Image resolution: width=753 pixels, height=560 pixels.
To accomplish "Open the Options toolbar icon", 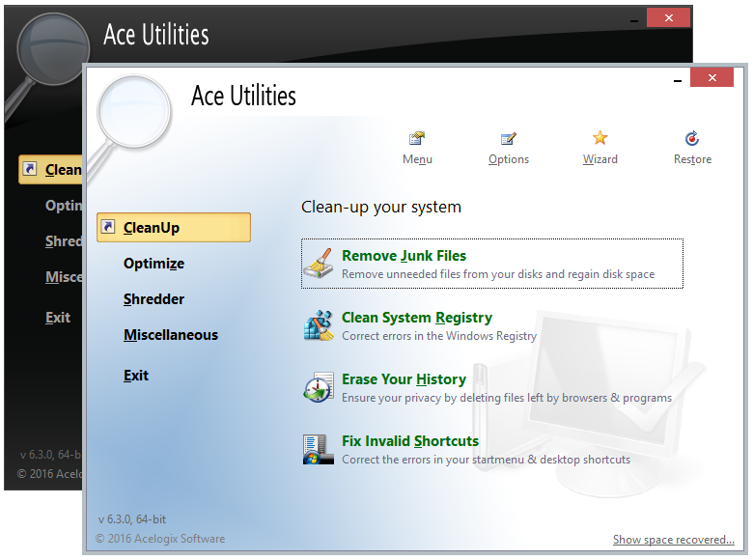I will [508, 138].
